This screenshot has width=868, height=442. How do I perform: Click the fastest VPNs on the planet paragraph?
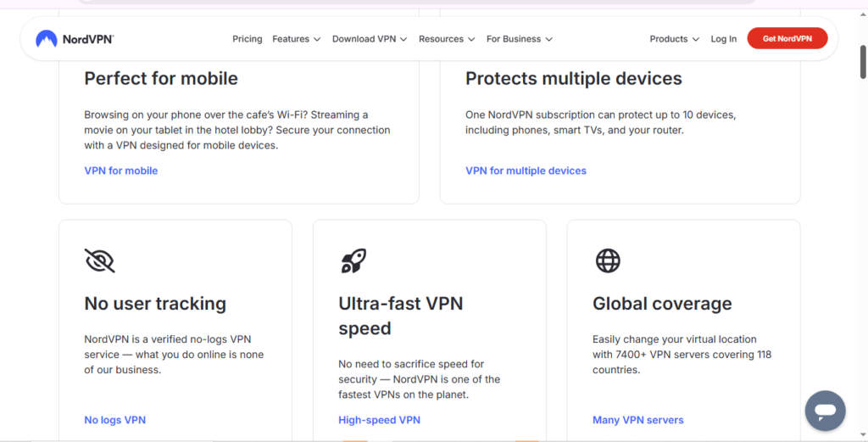coord(419,379)
